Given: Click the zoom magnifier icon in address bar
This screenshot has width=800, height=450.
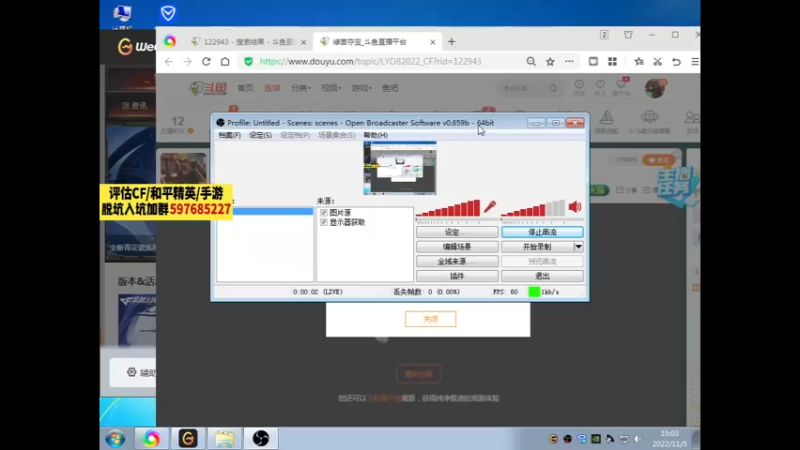Looking at the screenshot, I should [531, 62].
